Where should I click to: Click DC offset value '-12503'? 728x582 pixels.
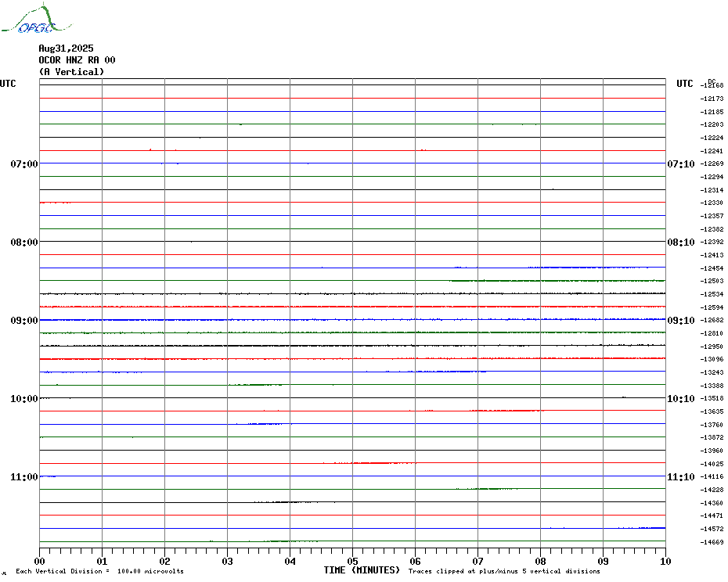[x=712, y=282]
